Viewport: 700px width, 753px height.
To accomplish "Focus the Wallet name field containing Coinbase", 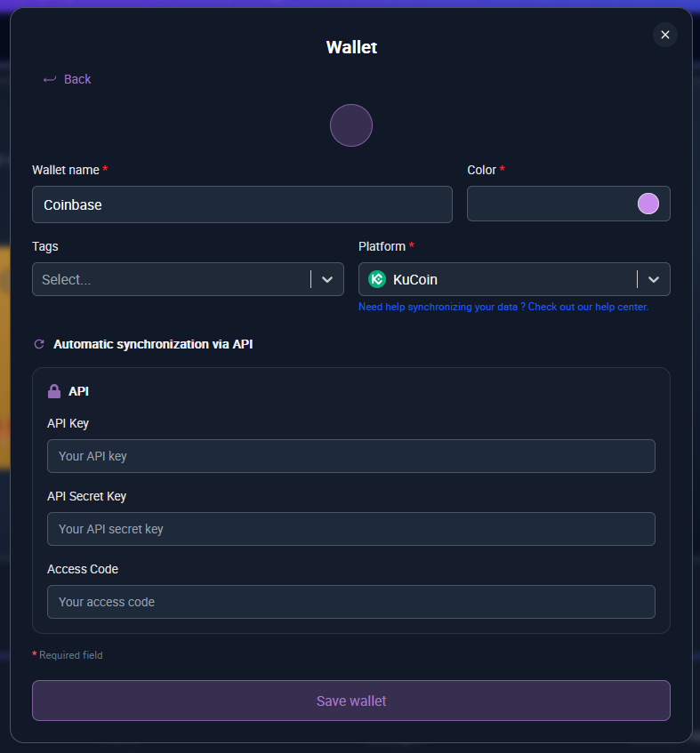I will click(242, 204).
